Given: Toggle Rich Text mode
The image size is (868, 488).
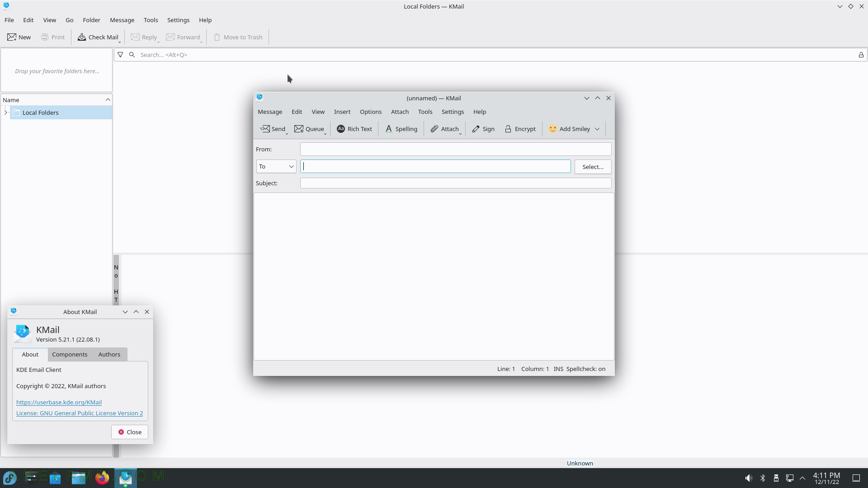Looking at the screenshot, I should [x=354, y=129].
